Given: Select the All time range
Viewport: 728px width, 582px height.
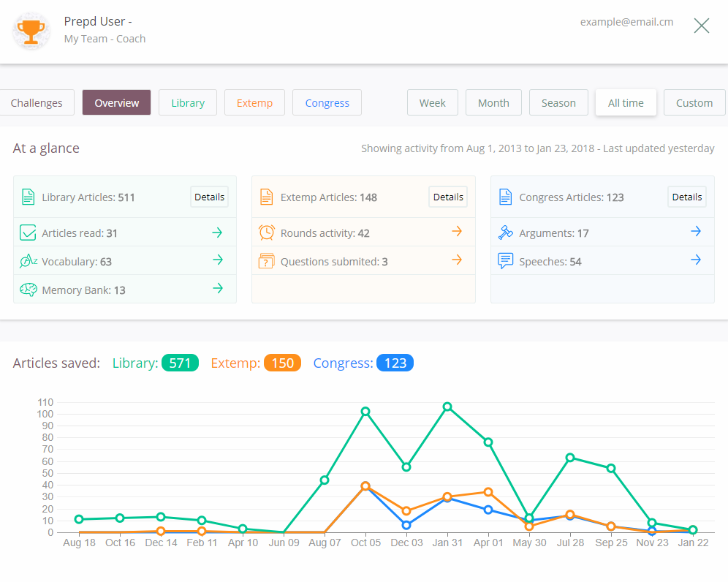Looking at the screenshot, I should point(626,102).
